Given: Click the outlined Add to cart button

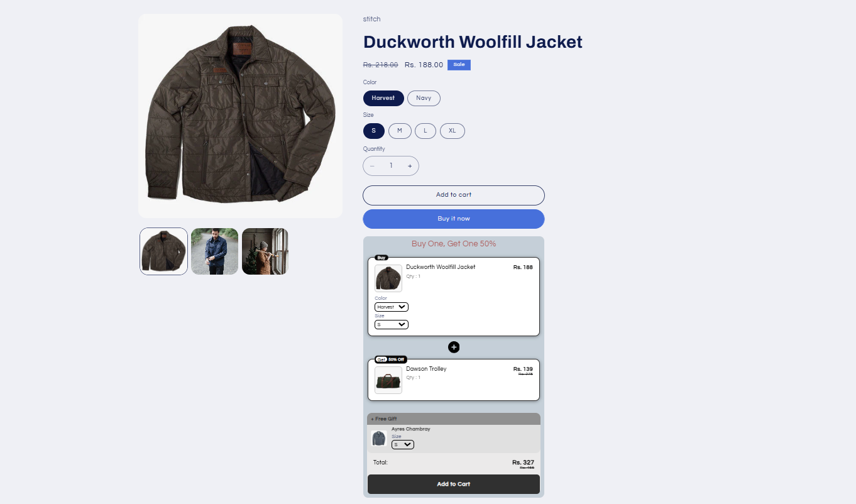Looking at the screenshot, I should [454, 195].
